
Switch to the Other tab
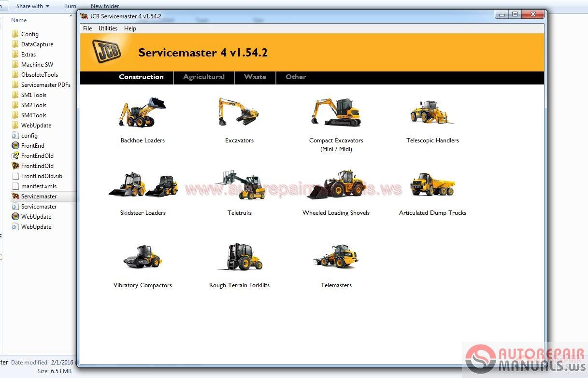[296, 77]
